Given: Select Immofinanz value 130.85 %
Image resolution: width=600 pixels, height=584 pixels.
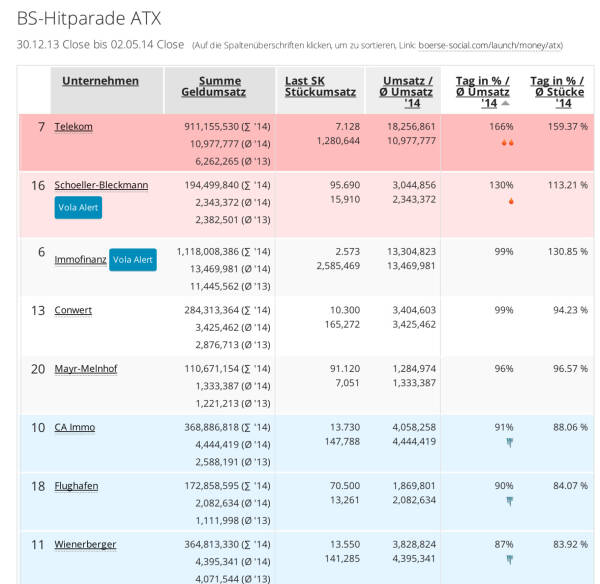Looking at the screenshot, I should pos(567,252).
